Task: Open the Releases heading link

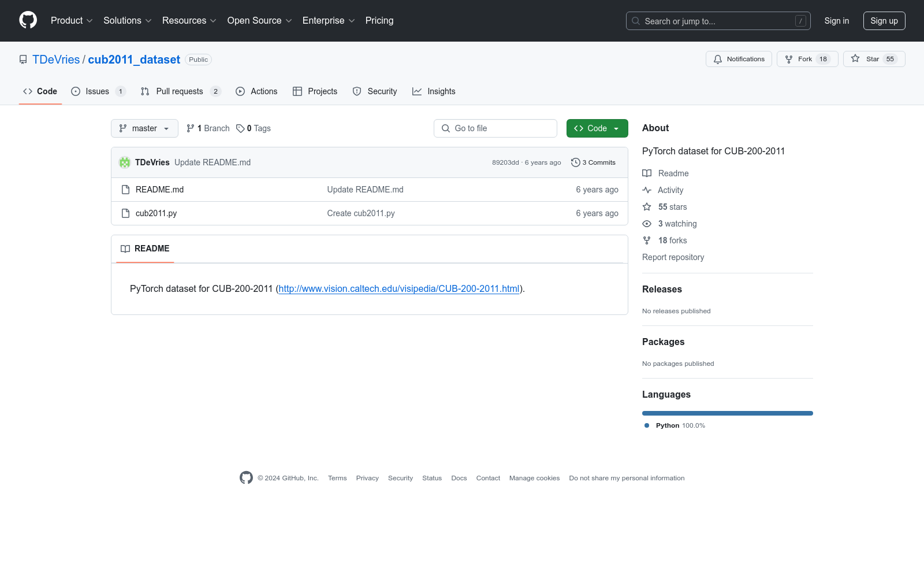Action: coord(662,290)
